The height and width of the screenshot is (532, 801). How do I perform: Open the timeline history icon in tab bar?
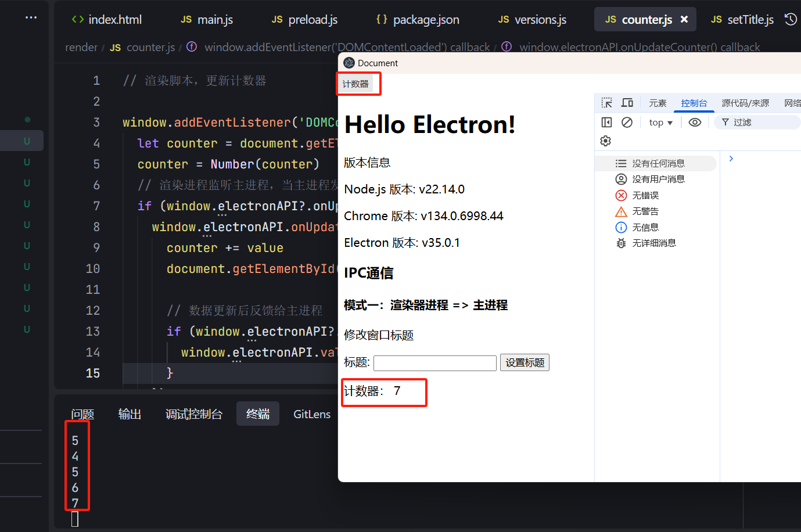[791, 19]
